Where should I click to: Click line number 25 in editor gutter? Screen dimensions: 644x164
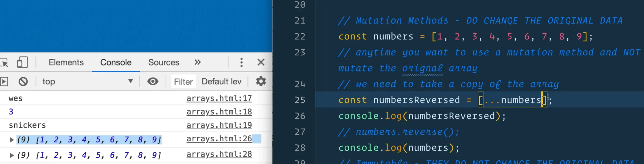tap(300, 100)
